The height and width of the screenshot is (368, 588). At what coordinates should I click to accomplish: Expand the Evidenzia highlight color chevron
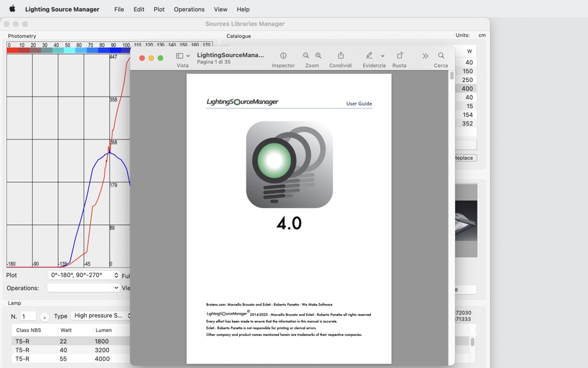[x=383, y=56]
